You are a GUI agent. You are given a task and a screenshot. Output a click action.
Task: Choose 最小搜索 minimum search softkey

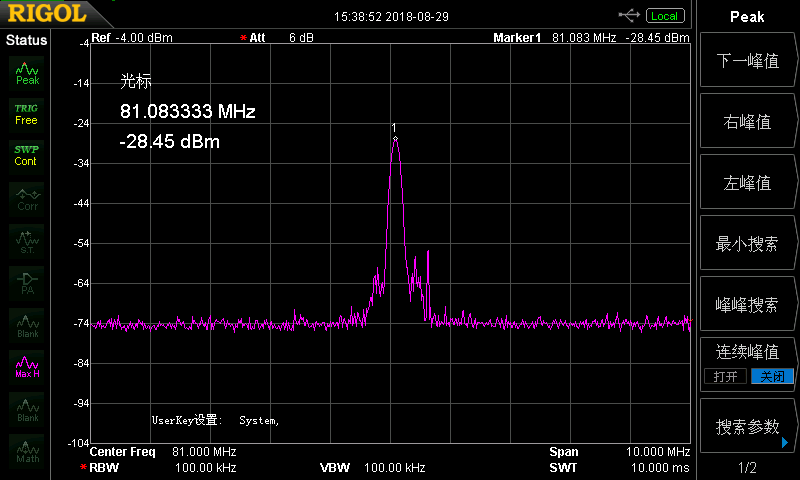747,244
